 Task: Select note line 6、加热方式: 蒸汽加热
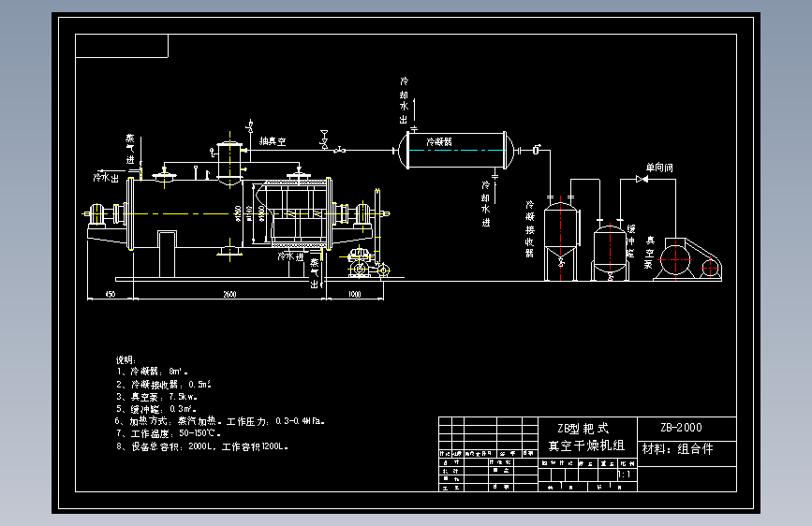pyautogui.click(x=220, y=421)
